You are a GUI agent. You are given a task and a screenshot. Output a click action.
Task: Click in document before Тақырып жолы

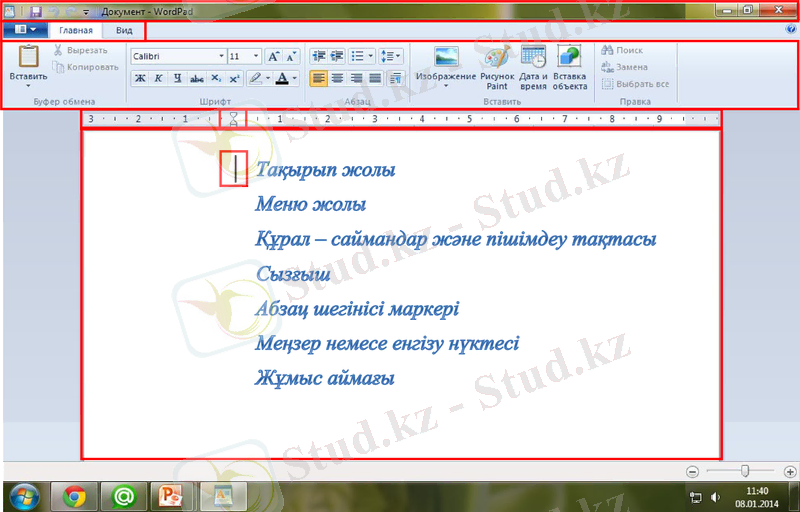tap(235, 169)
